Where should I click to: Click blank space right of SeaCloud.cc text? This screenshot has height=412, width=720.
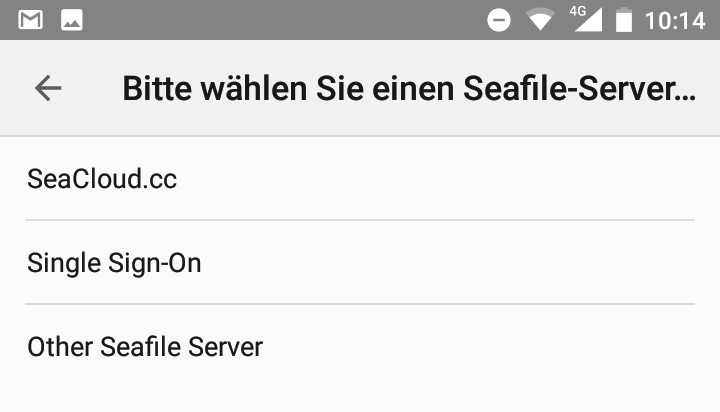[x=450, y=179]
